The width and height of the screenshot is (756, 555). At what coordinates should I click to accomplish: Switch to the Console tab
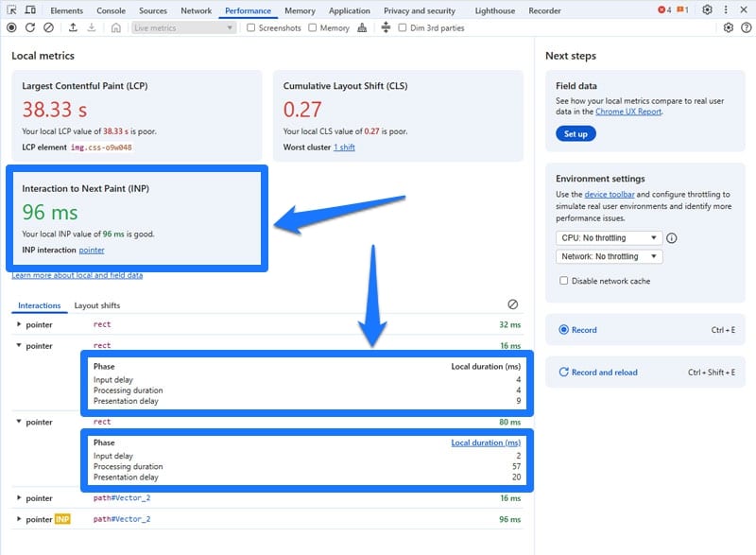[111, 10]
